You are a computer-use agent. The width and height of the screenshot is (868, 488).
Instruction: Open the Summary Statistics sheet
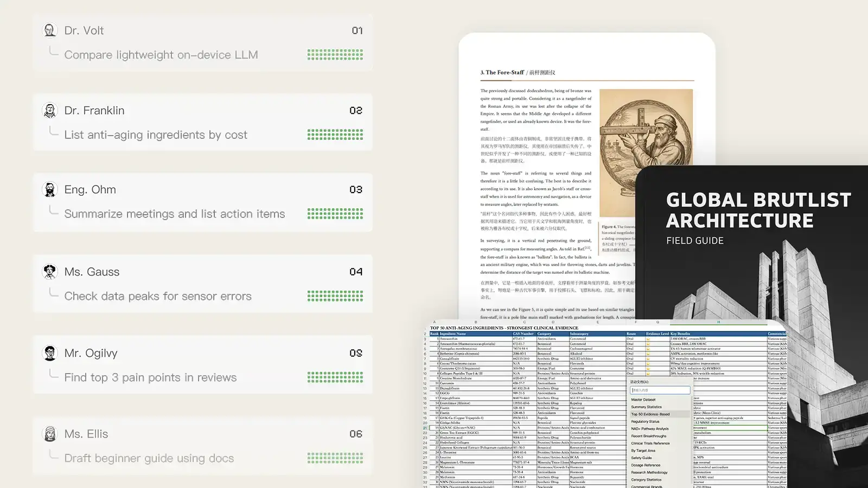[647, 407]
